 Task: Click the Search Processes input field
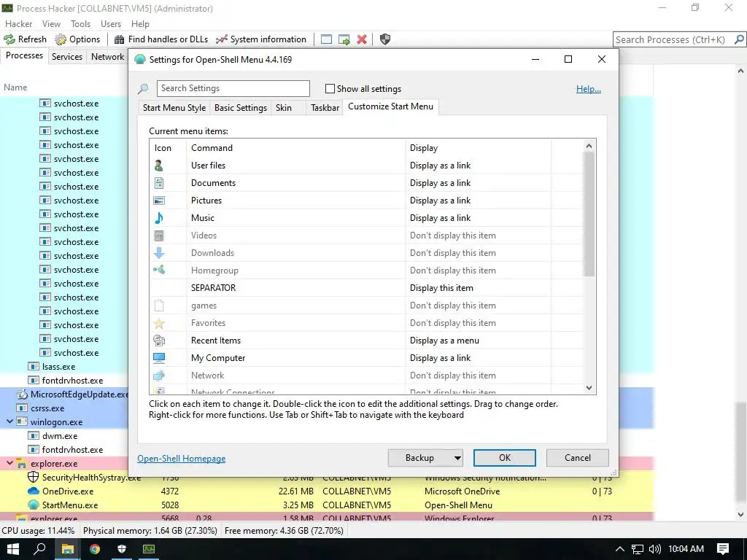point(673,39)
